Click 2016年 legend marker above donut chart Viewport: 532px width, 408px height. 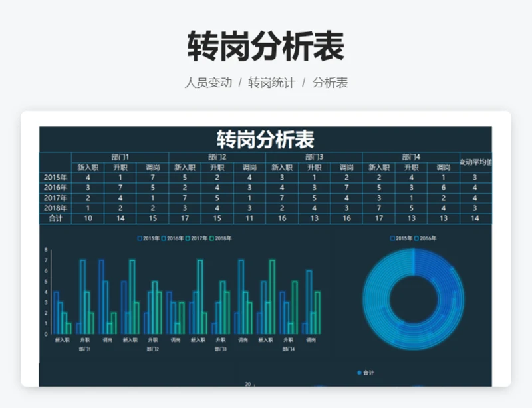click(416, 238)
